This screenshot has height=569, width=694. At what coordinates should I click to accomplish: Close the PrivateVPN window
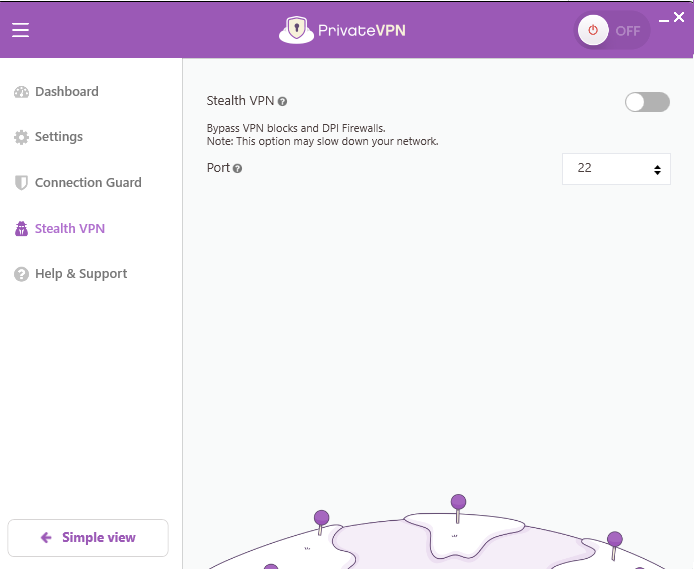pos(679,17)
